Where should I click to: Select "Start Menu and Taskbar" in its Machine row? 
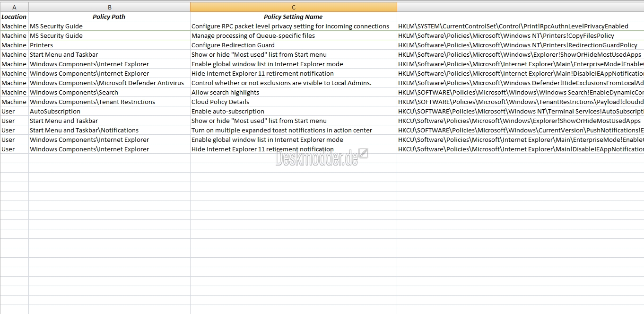[109, 54]
